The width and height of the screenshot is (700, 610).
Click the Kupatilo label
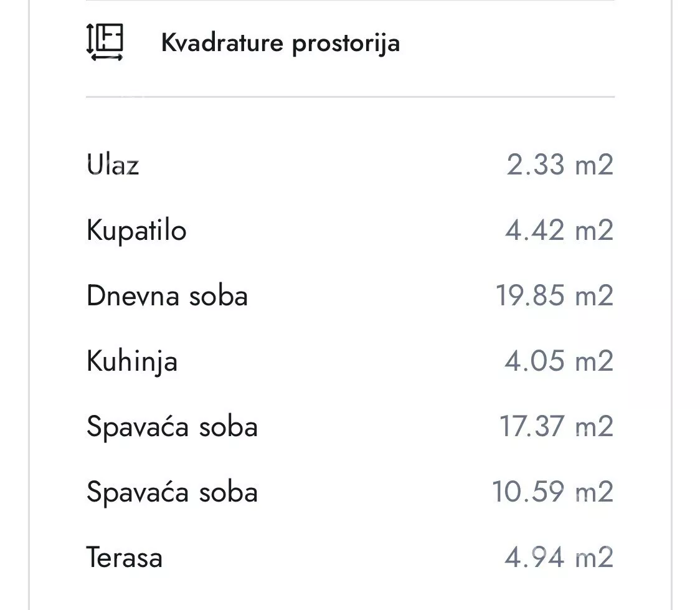click(x=137, y=230)
